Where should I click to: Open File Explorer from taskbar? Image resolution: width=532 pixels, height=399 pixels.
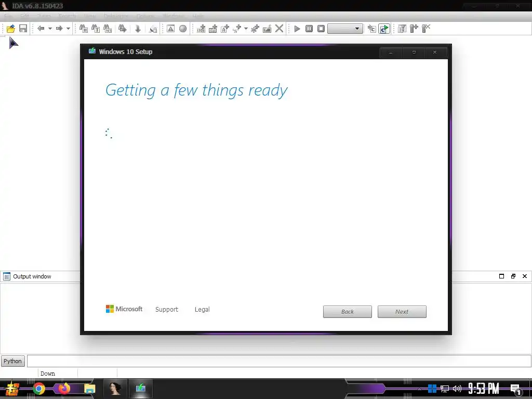pos(89,389)
